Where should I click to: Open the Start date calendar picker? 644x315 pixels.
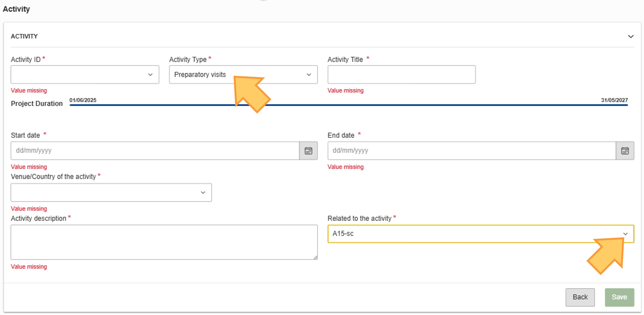click(308, 151)
